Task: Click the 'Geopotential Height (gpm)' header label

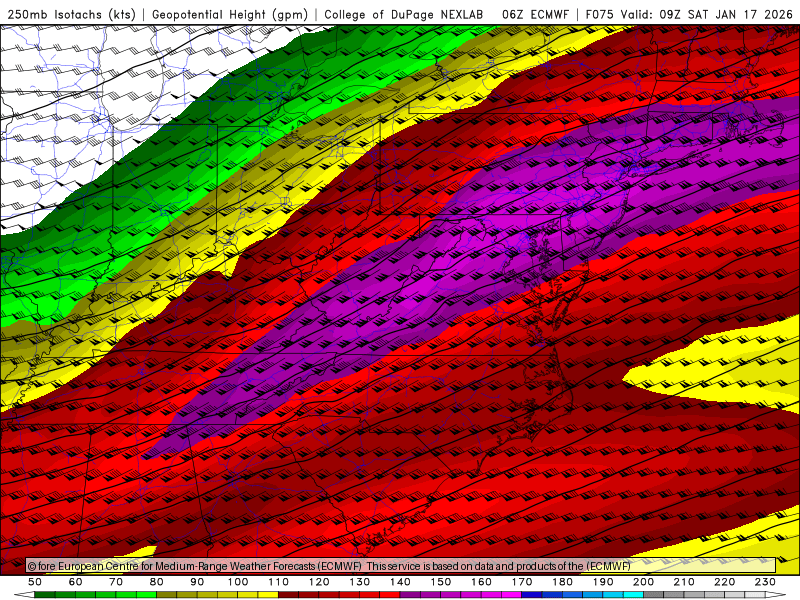Action: pyautogui.click(x=230, y=14)
